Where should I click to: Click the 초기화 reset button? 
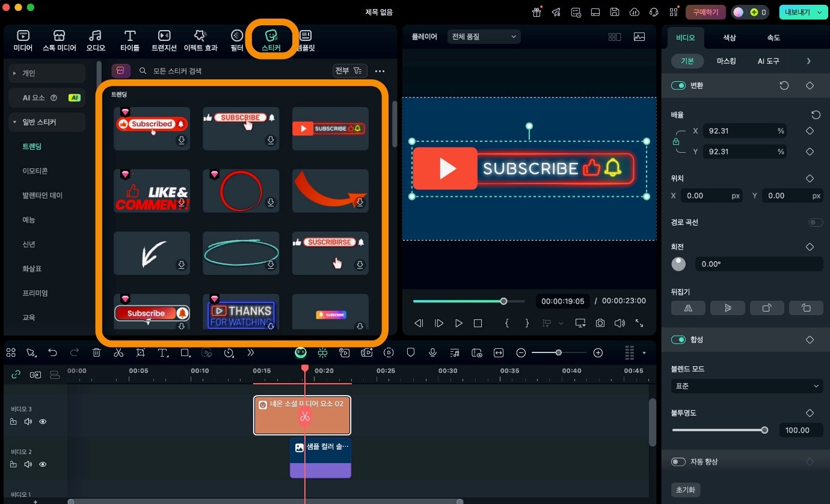(686, 490)
